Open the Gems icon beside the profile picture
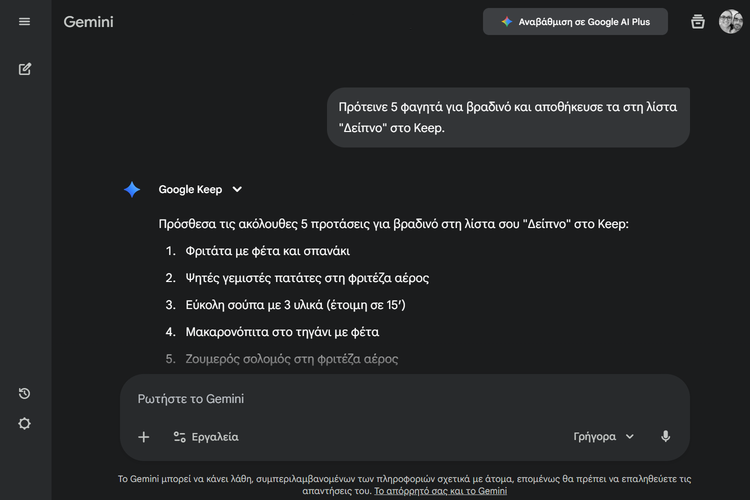 point(698,22)
